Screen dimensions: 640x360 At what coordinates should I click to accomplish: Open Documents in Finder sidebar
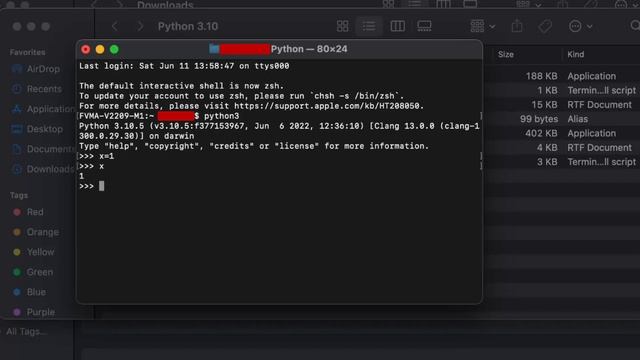pos(42,149)
